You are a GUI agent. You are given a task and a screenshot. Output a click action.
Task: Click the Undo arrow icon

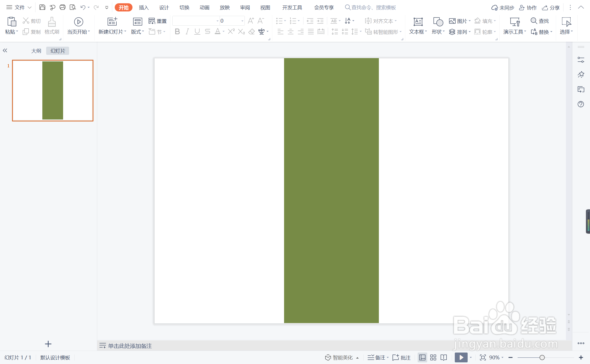(x=83, y=7)
